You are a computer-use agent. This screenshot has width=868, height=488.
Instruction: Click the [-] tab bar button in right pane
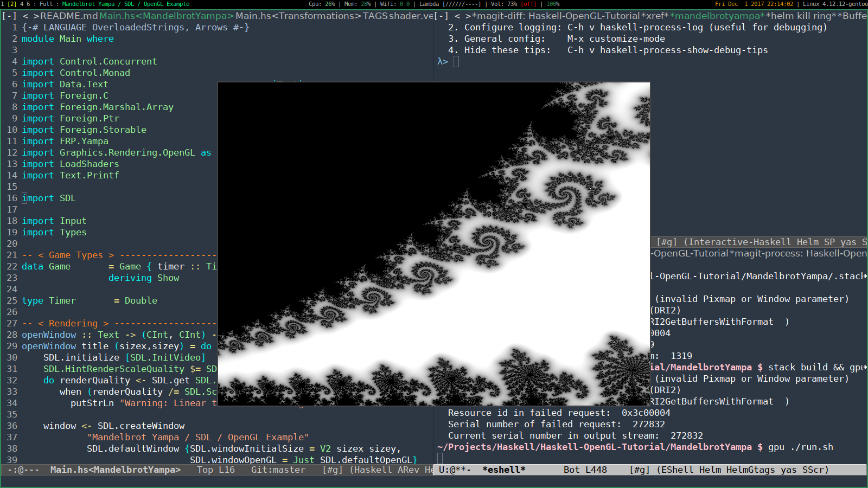[442, 16]
